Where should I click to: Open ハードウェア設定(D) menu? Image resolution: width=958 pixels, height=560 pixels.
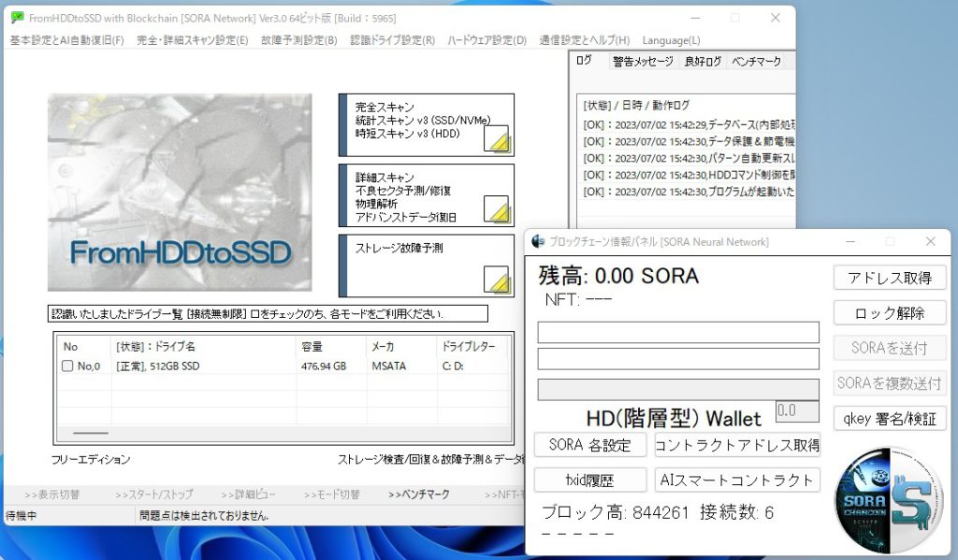click(486, 40)
